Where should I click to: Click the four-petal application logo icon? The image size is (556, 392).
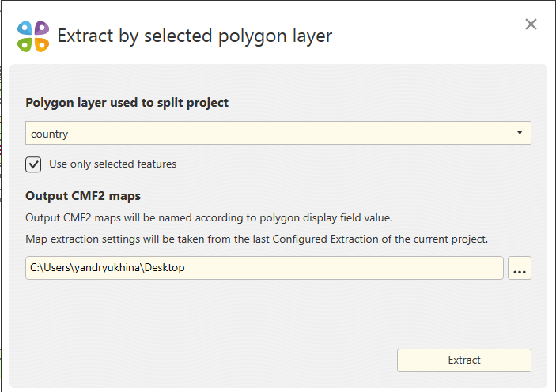coord(33,36)
